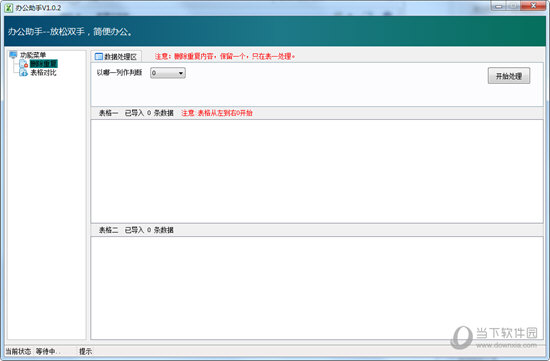This screenshot has width=550, height=361.
Task: Click the 以哪一列作判断 label
Action: click(x=120, y=73)
